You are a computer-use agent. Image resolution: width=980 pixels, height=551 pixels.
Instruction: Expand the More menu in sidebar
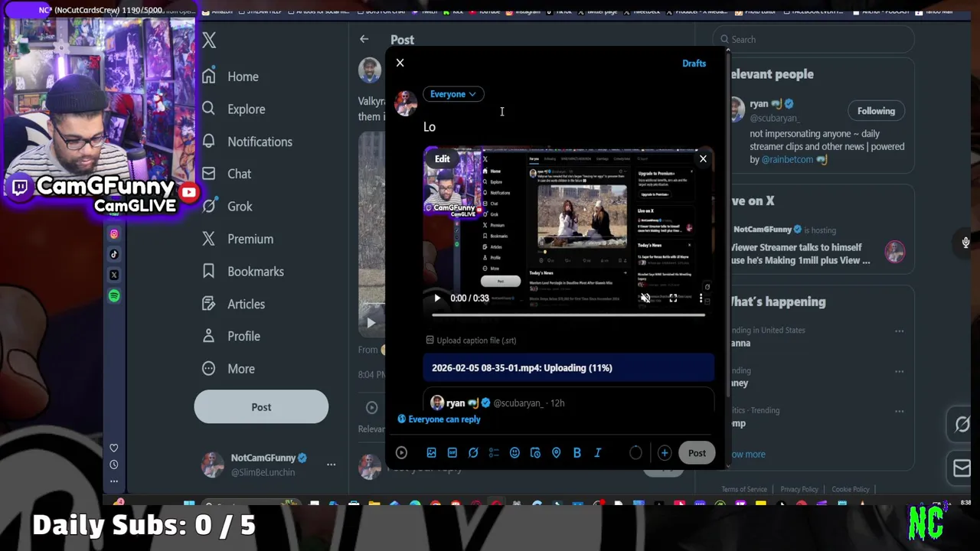[x=228, y=369]
